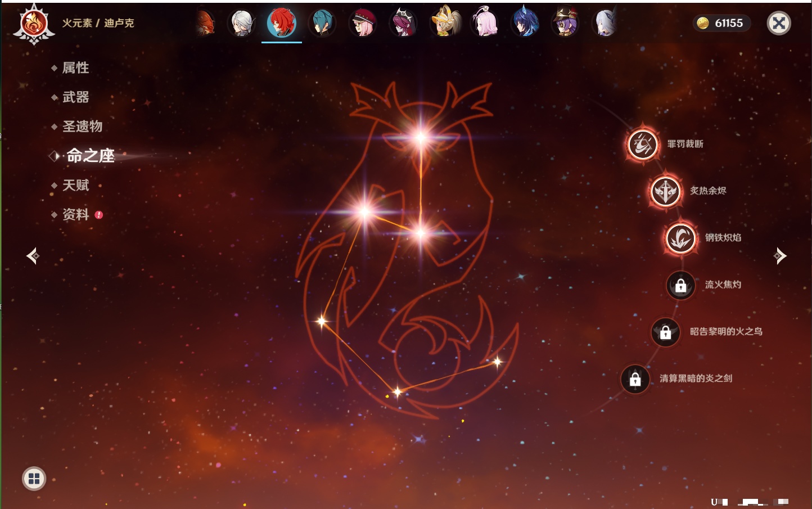Select the partly hidden orange-haired avatar
Viewport: 812px width, 509px height.
[206, 23]
